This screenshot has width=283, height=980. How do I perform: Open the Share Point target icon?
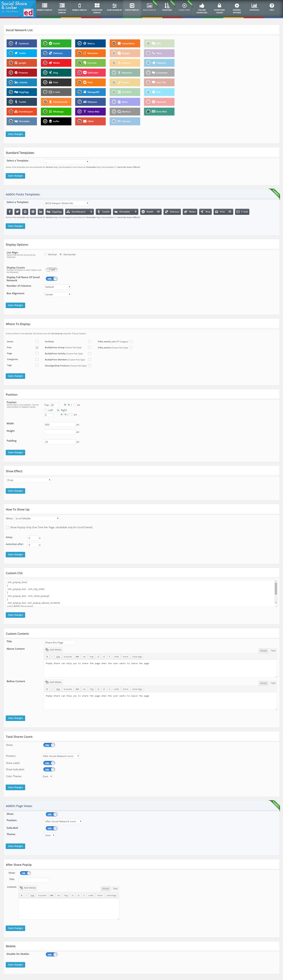pos(184,6)
